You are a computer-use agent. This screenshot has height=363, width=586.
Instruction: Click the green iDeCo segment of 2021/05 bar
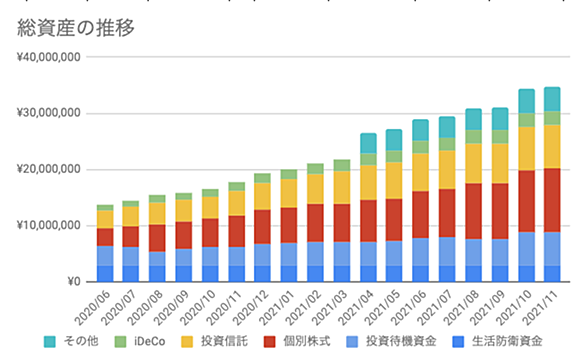pyautogui.click(x=394, y=156)
